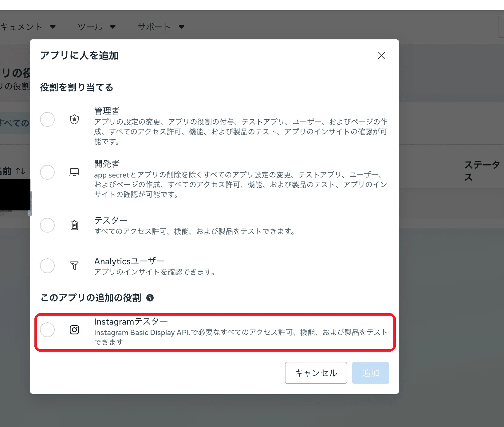Click the キャンセル button
Screen dimensions: 504x427
point(316,373)
